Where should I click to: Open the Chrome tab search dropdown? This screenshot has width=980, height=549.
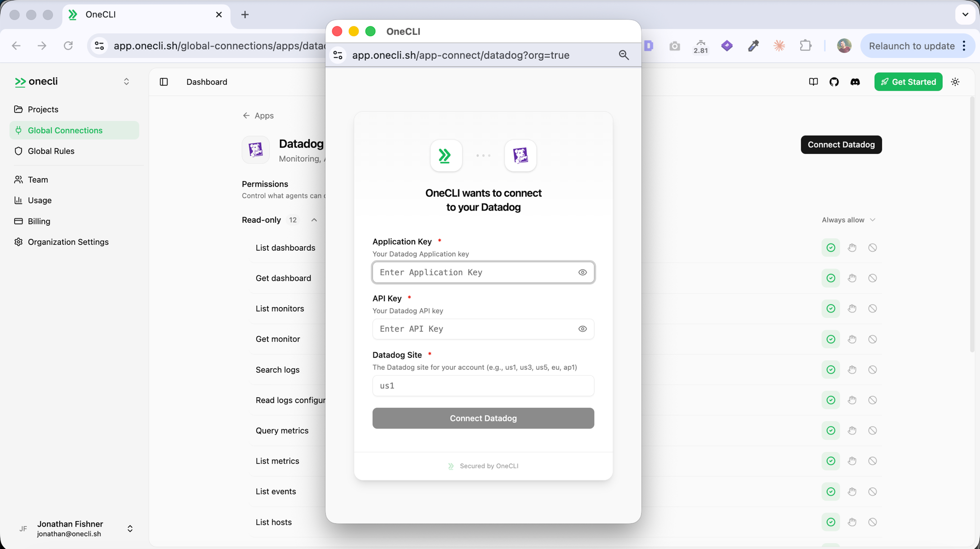coord(965,15)
